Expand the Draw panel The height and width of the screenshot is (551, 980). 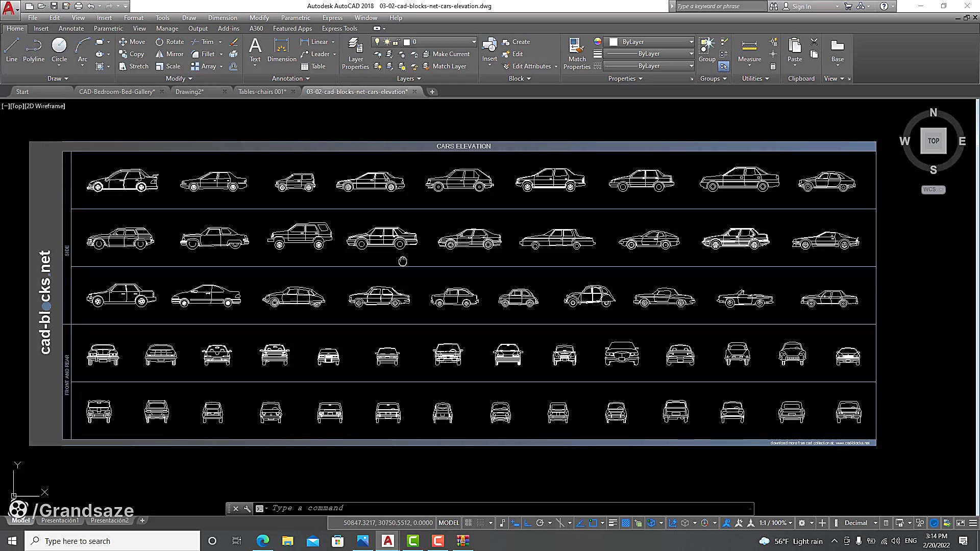pos(58,79)
